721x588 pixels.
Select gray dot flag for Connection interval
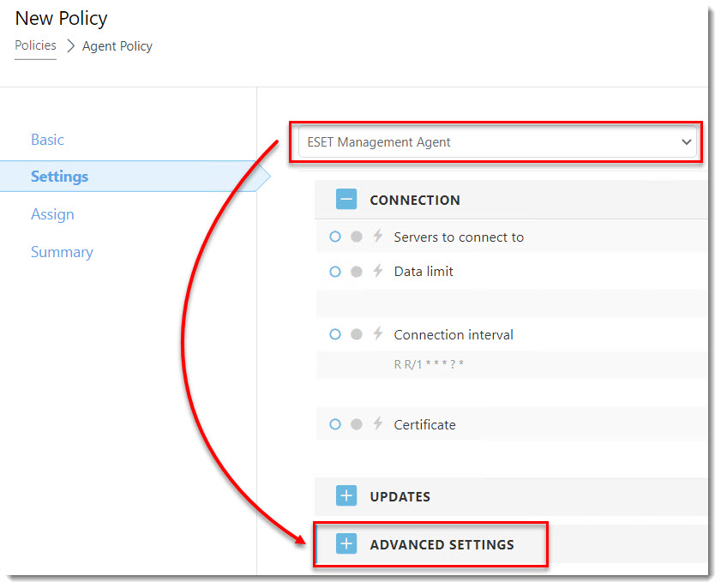coord(357,334)
